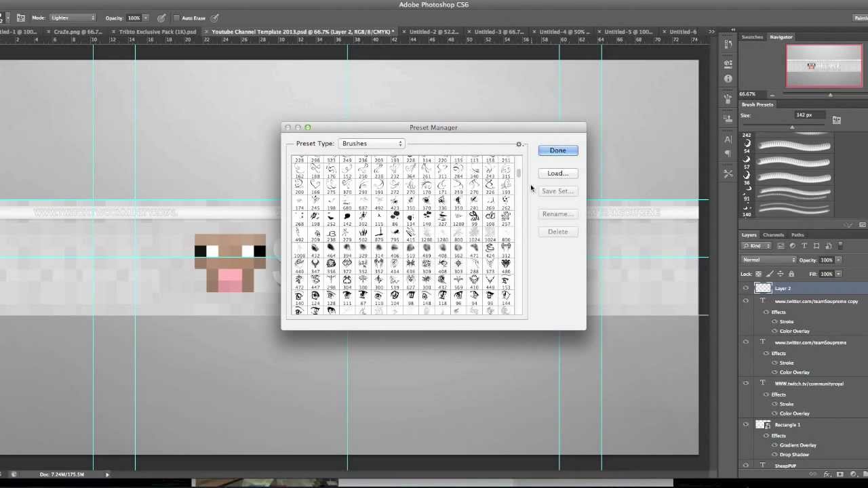Click the Navigator zoom slider

click(829, 95)
